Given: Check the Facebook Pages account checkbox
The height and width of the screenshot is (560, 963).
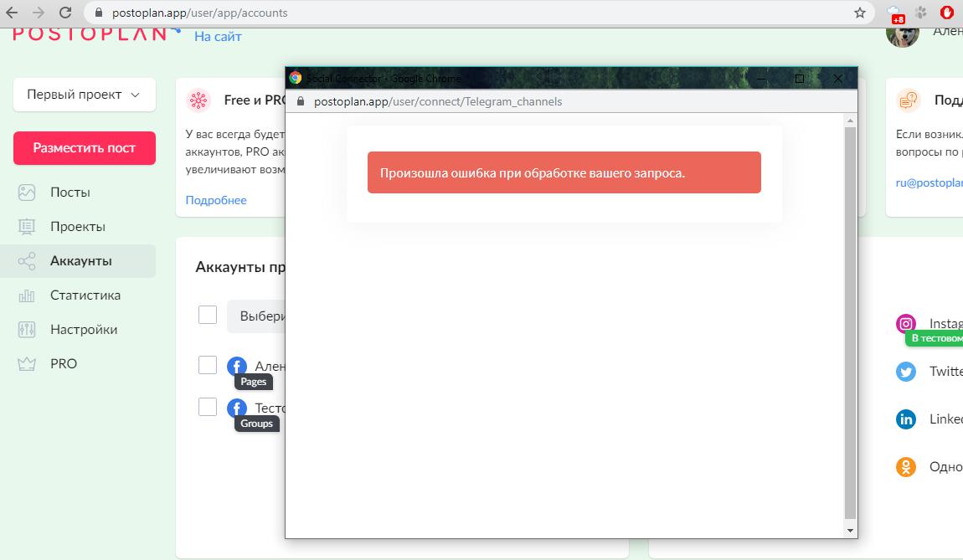Looking at the screenshot, I should pyautogui.click(x=208, y=365).
